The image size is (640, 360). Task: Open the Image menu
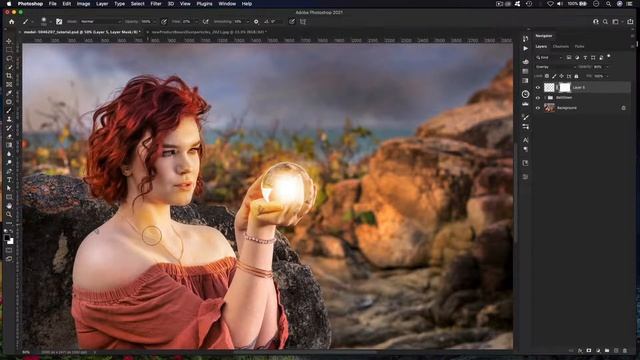point(83,4)
